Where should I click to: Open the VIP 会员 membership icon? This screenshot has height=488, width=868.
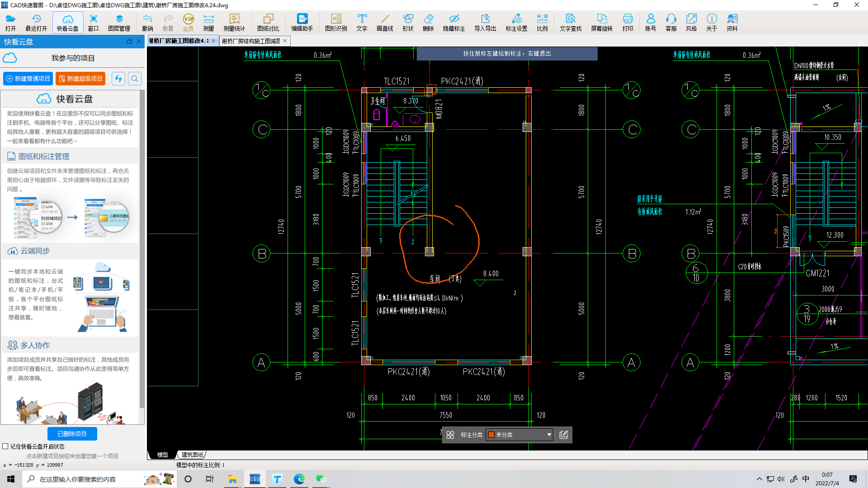point(188,22)
